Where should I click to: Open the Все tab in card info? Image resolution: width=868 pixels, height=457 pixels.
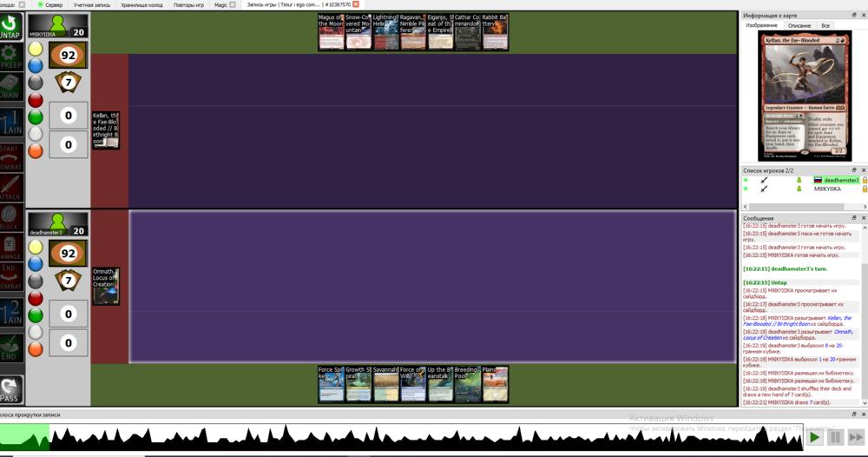pyautogui.click(x=825, y=26)
